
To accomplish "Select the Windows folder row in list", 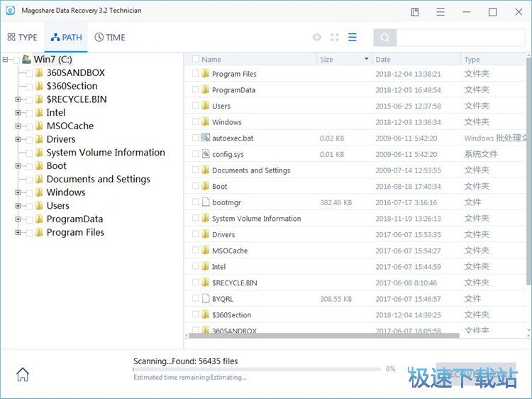I will click(x=355, y=121).
